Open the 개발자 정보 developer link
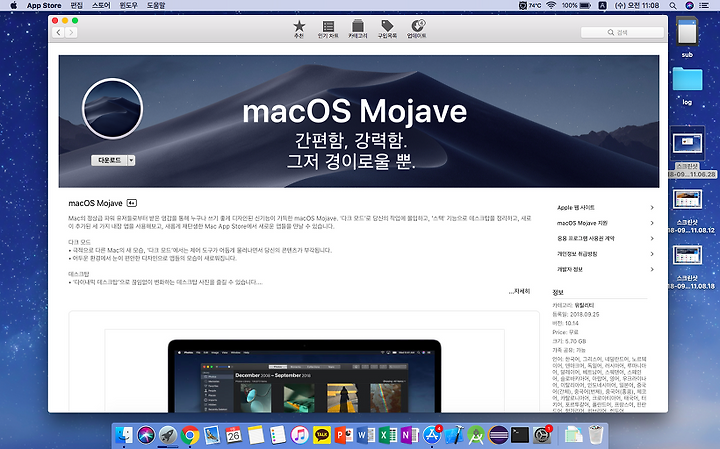The width and height of the screenshot is (720, 449). click(570, 269)
